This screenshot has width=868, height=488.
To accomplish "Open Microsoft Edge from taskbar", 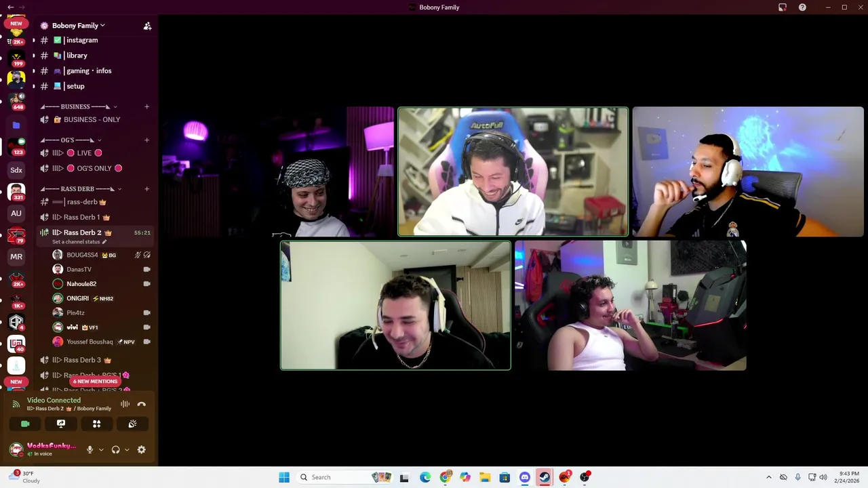I will pos(425,477).
